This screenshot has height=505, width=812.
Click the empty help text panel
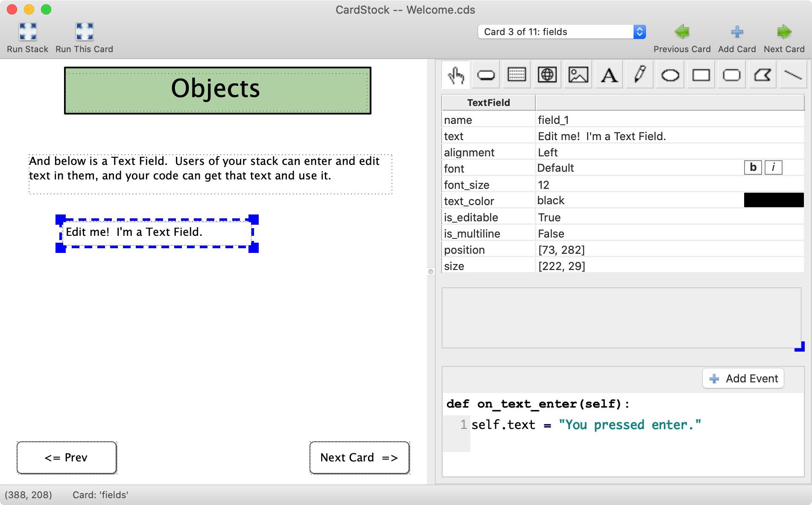pyautogui.click(x=621, y=318)
